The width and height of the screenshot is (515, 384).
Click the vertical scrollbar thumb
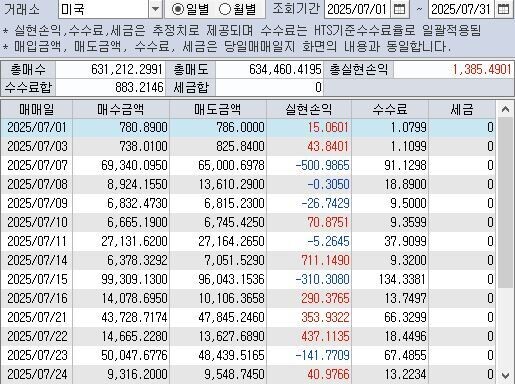pyautogui.click(x=505, y=202)
